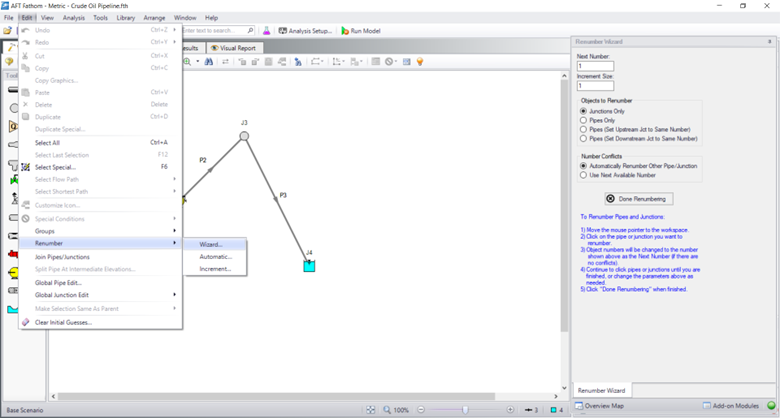
Task: Expand the Groups submenu
Action: coord(100,231)
